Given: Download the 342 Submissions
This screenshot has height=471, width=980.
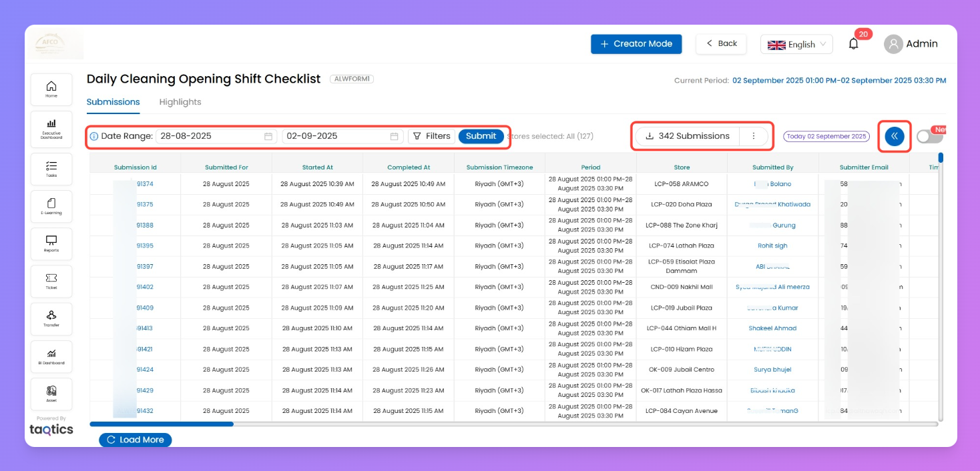Looking at the screenshot, I should [x=688, y=136].
